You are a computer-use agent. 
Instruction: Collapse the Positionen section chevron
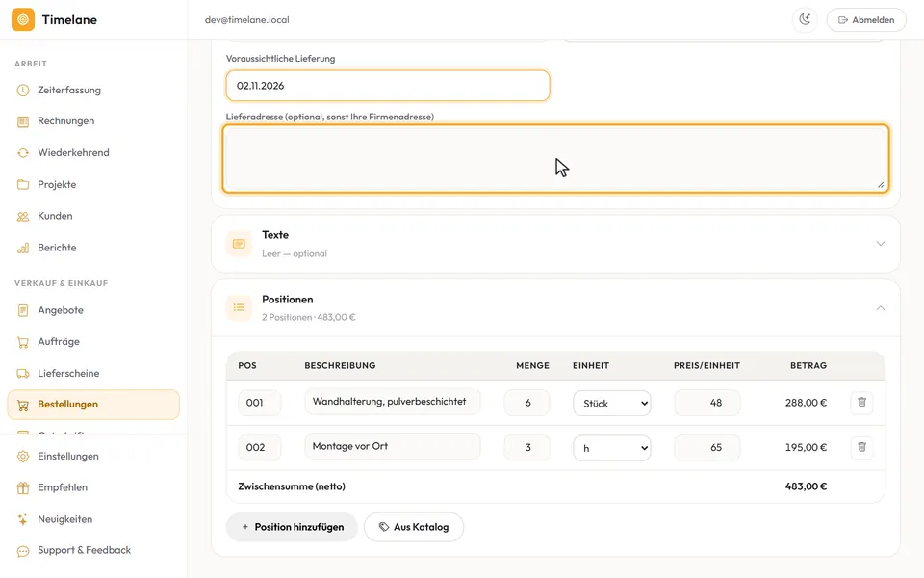pos(880,308)
